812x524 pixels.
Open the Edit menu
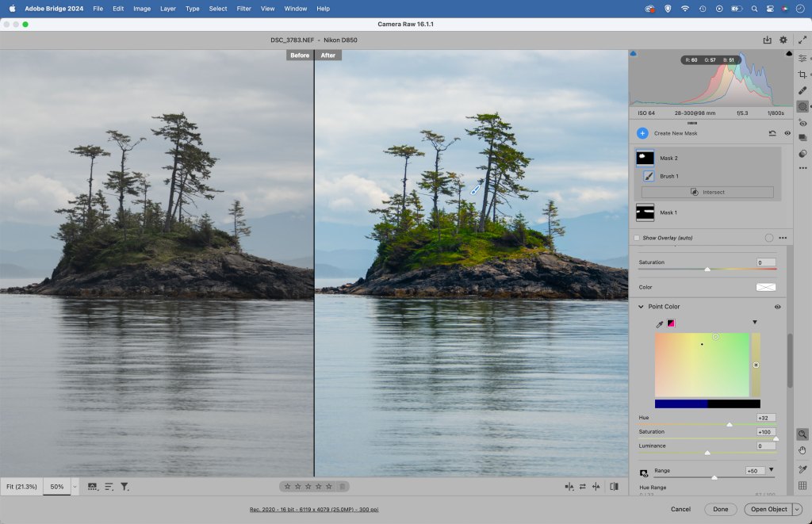pyautogui.click(x=118, y=9)
